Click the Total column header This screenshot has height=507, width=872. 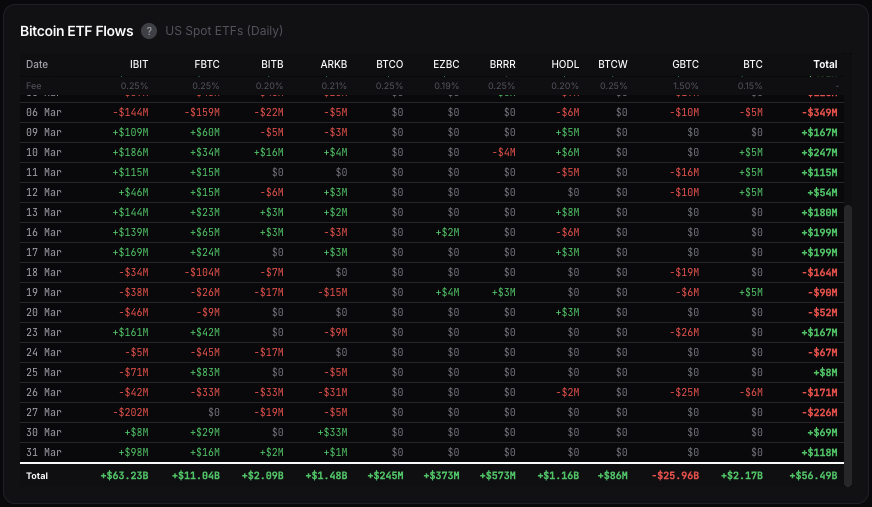click(825, 64)
